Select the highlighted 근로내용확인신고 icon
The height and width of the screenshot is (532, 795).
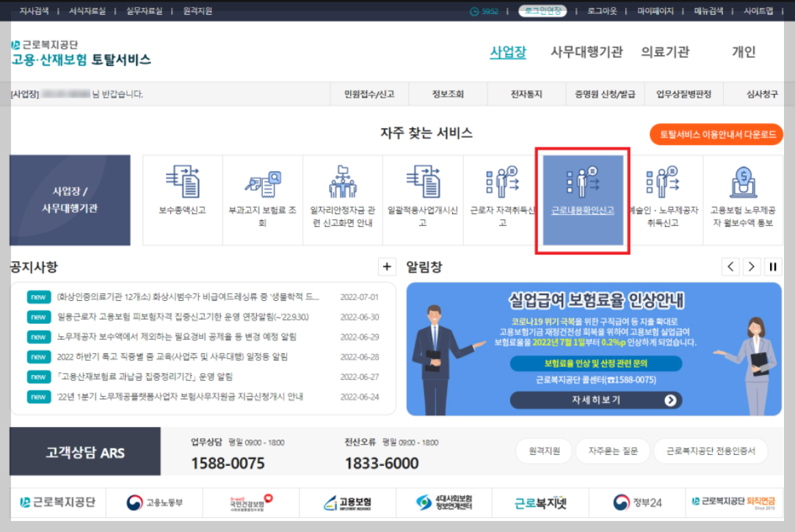coord(582,200)
